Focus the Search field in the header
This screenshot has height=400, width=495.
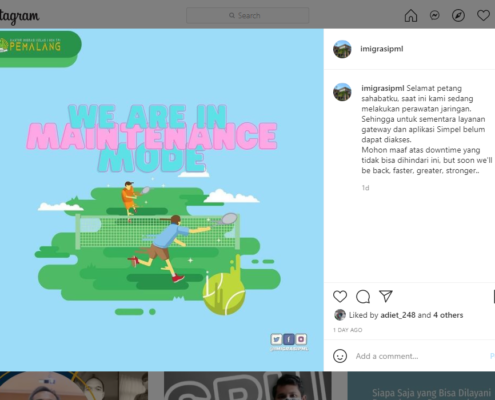click(x=247, y=15)
